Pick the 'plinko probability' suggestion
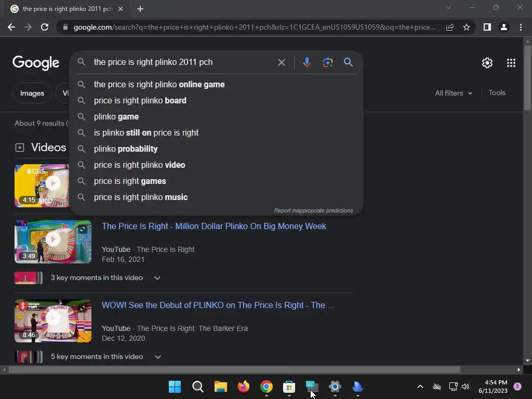Image resolution: width=532 pixels, height=399 pixels. tap(217, 149)
